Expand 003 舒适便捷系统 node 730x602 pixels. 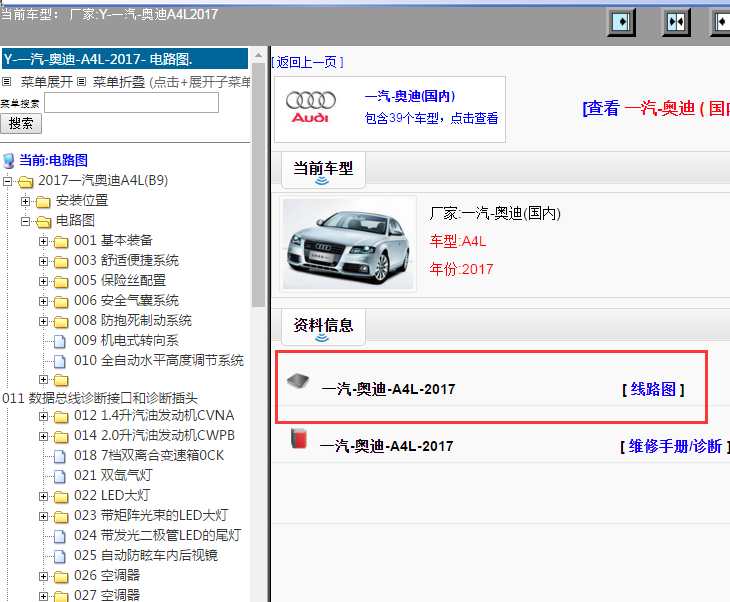coord(43,261)
